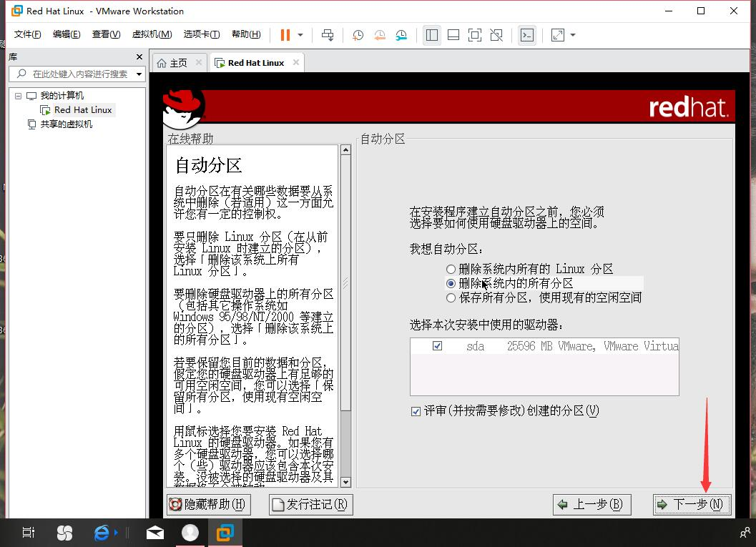Open the 帮助(H) menu

(246, 34)
